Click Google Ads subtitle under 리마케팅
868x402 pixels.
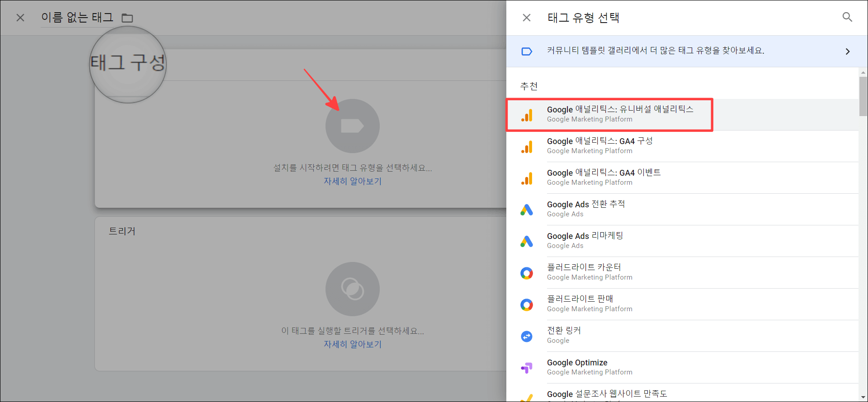pos(565,246)
